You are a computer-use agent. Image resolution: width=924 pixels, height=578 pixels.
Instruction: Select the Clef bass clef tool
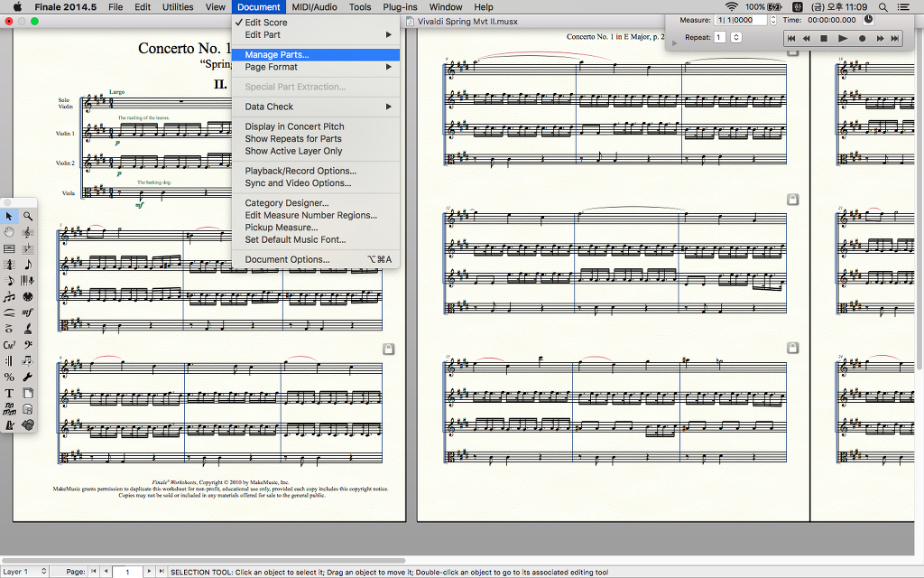point(29,345)
